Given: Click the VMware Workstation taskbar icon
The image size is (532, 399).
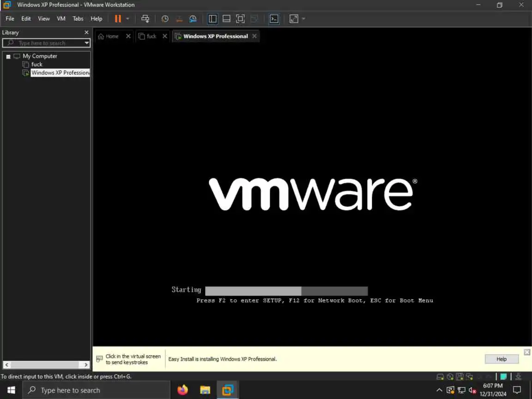Looking at the screenshot, I should 228,390.
